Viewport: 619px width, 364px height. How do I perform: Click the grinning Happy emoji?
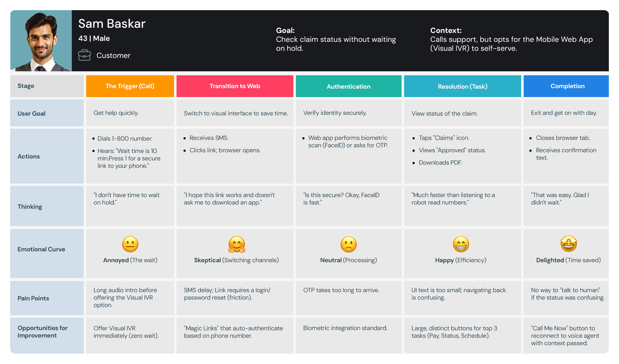click(x=461, y=244)
